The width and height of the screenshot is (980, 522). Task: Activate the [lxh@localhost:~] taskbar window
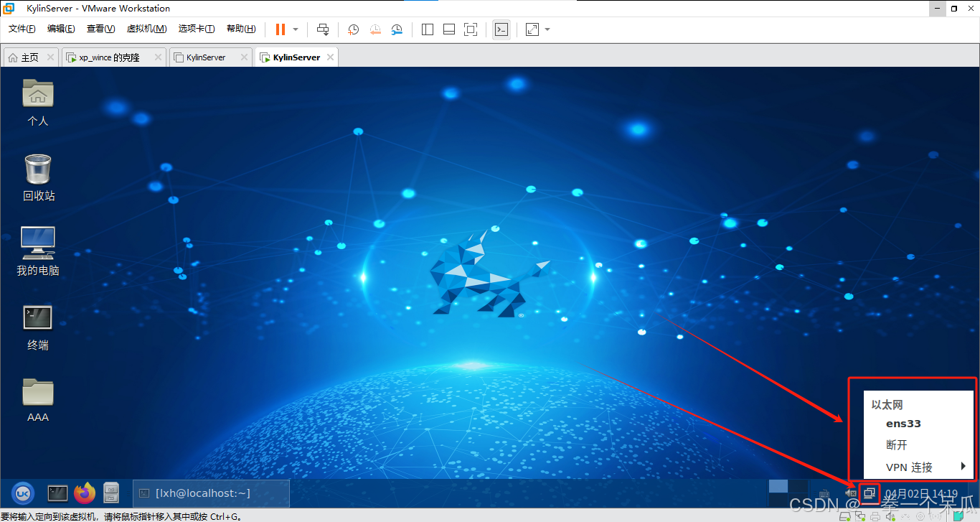(x=211, y=493)
